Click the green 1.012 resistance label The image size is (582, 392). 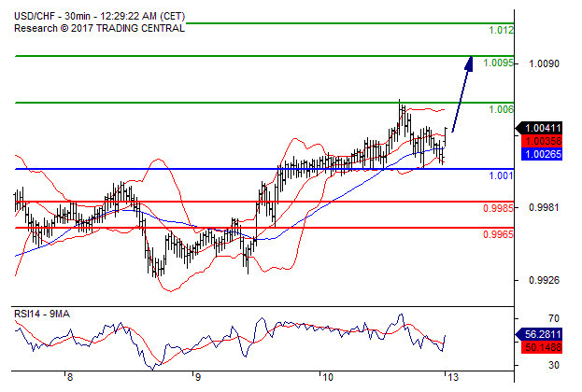click(x=501, y=30)
